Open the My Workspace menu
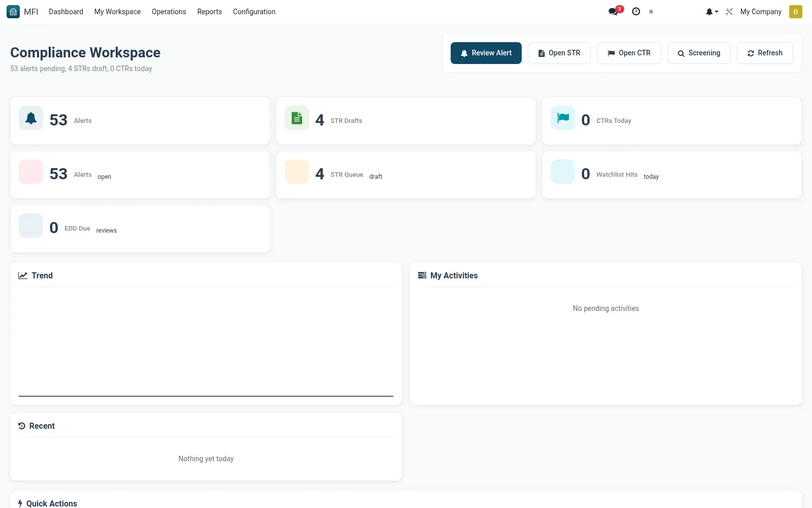The height and width of the screenshot is (508, 812). (x=117, y=12)
